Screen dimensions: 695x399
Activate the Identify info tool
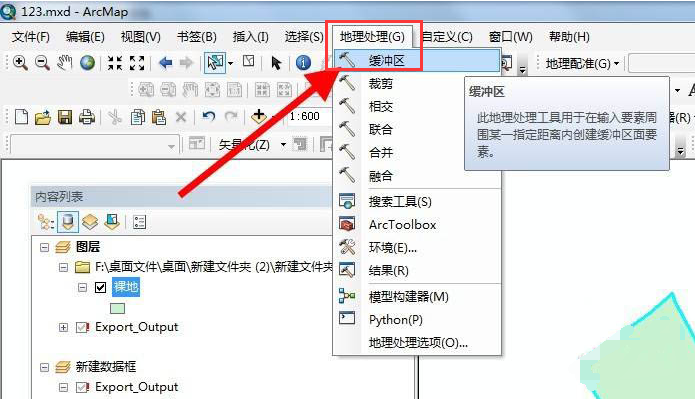coord(303,63)
